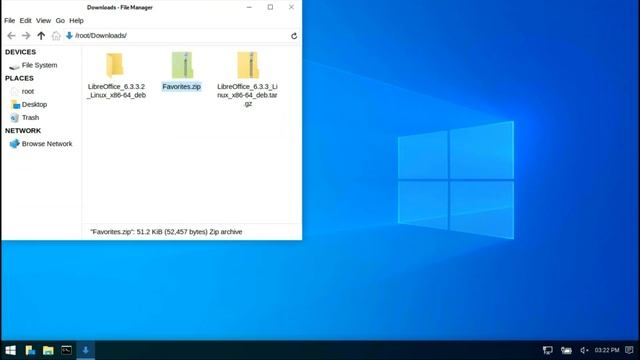
Task: Open Desktop in Places
Action: pyautogui.click(x=29, y=104)
